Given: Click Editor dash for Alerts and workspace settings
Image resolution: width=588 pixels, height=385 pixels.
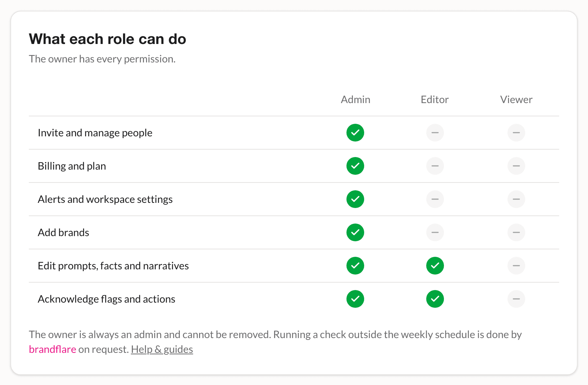Looking at the screenshot, I should tap(435, 199).
